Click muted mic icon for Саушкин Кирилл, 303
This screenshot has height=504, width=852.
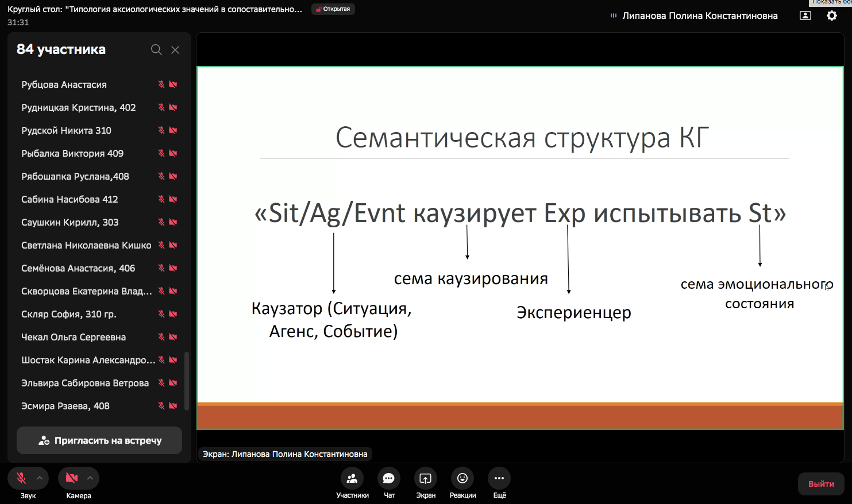tap(161, 222)
